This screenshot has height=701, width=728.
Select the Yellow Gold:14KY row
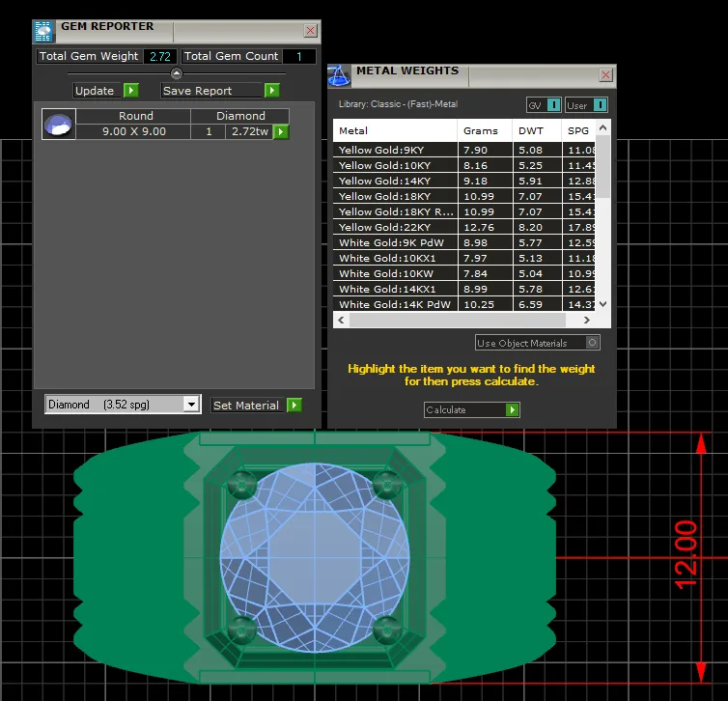click(x=464, y=181)
